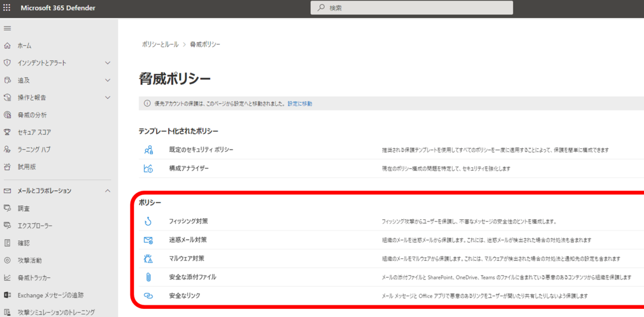Screen dimensions: 644x317
Task: Expand the インシデントとアラート section
Action: click(106, 62)
